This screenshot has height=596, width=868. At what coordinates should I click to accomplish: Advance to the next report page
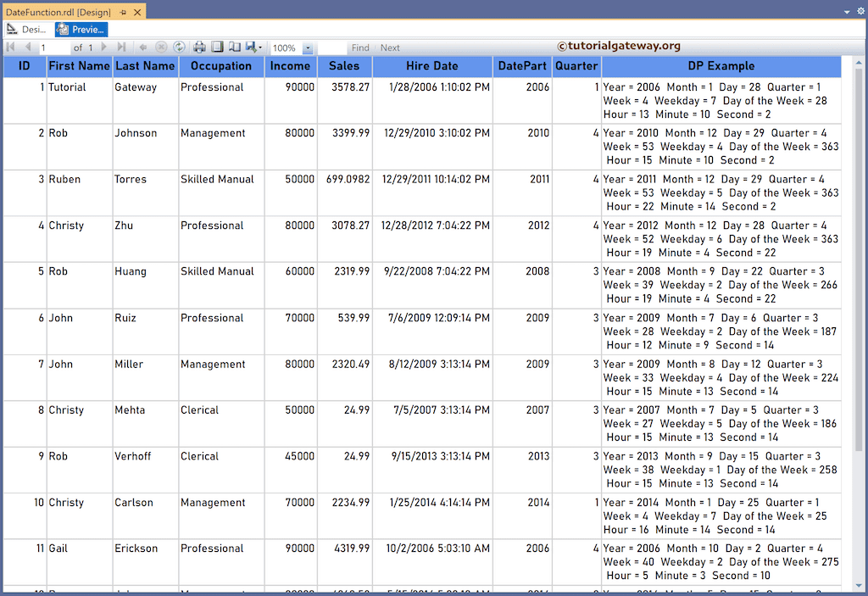pyautogui.click(x=103, y=47)
